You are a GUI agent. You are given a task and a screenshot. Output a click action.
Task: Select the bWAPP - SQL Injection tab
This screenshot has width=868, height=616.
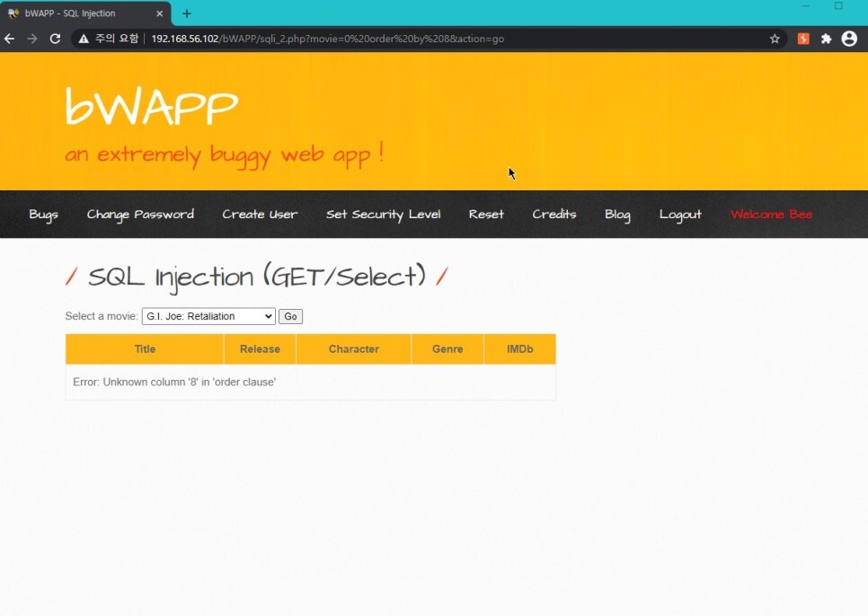coord(85,13)
